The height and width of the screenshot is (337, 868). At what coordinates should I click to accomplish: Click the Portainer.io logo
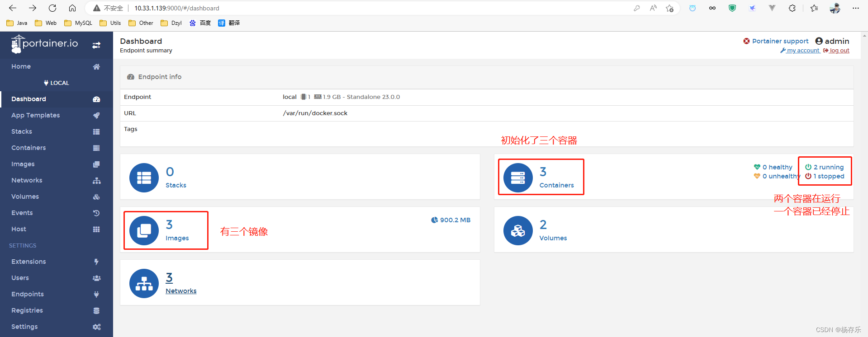(44, 44)
